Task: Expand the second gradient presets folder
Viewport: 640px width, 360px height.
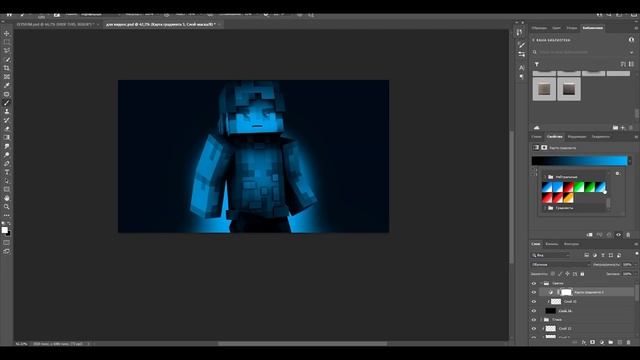Action: 545,208
